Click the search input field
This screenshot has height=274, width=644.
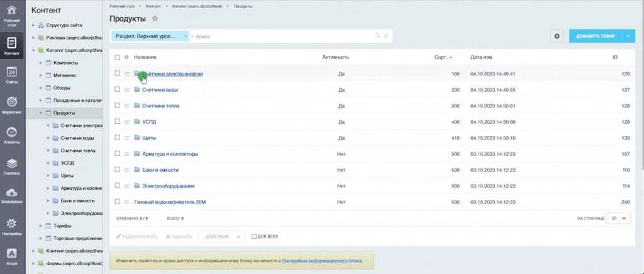click(282, 36)
